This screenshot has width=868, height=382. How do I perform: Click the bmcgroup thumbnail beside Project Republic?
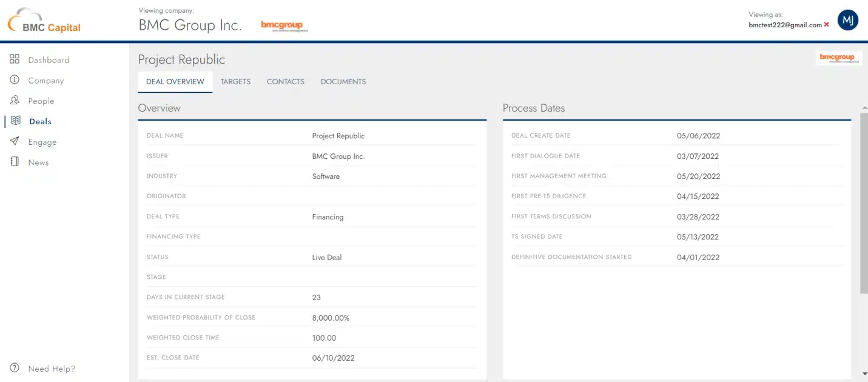[x=839, y=58]
